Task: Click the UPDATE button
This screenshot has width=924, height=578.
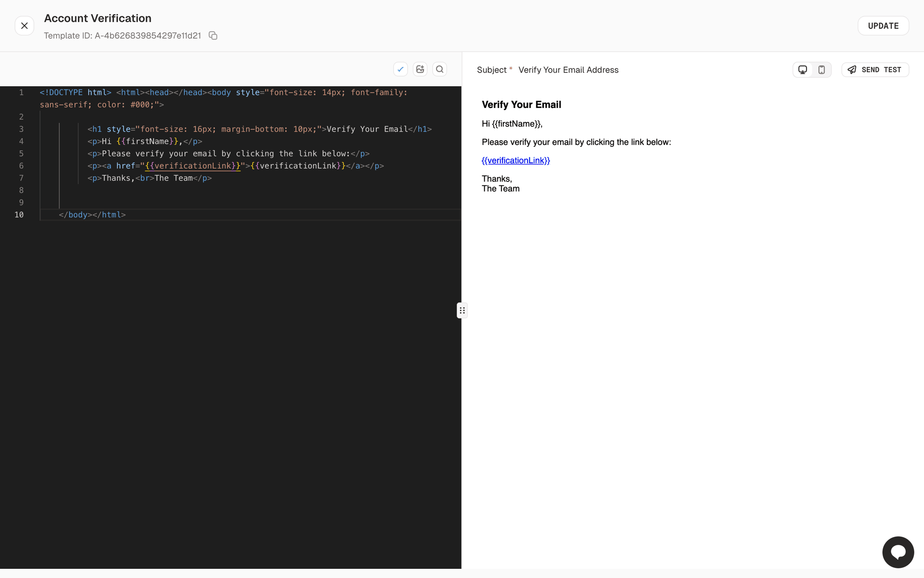Action: [883, 26]
